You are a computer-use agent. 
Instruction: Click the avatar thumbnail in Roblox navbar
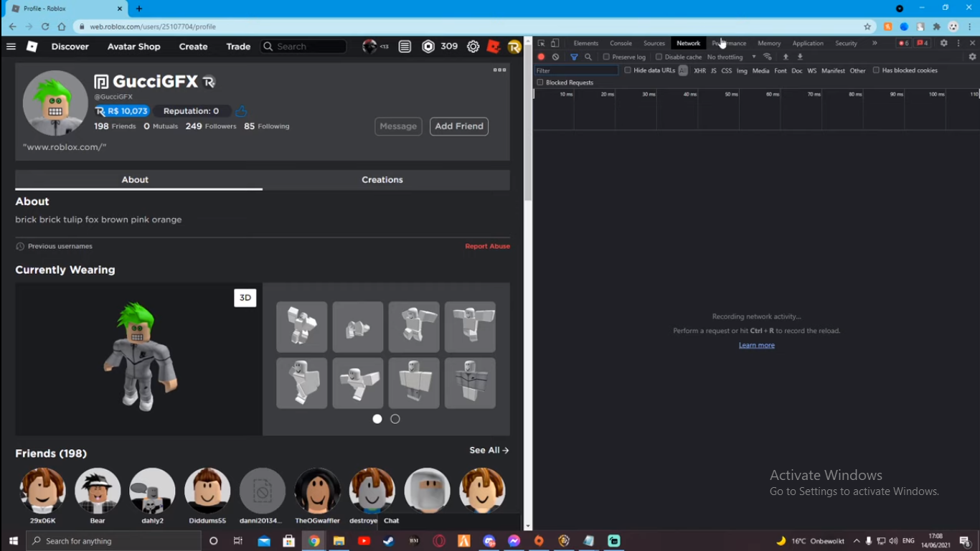pos(369,47)
